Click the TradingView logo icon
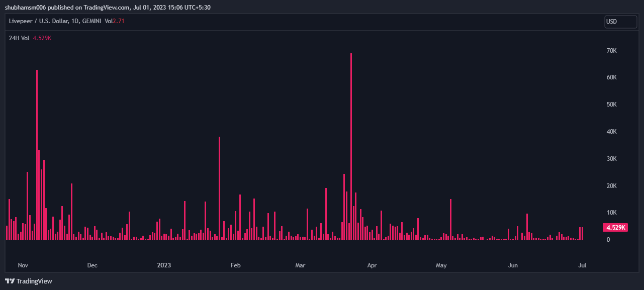 pos(10,281)
